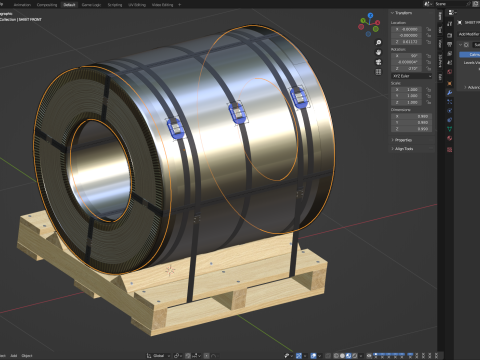The image size is (480, 360).
Task: Edit the Scale X field
Action: coord(406,89)
